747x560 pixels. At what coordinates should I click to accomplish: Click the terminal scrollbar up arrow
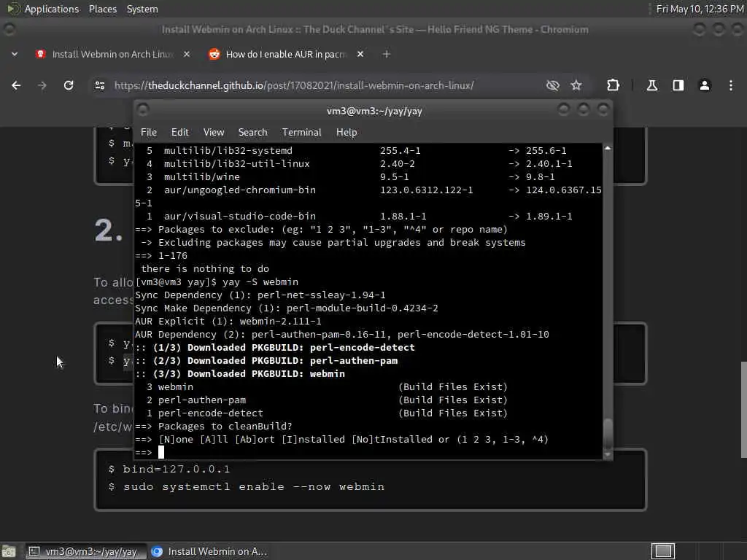pos(608,148)
